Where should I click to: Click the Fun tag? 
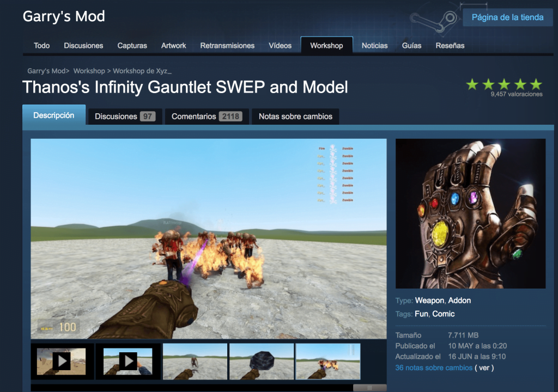tap(422, 314)
